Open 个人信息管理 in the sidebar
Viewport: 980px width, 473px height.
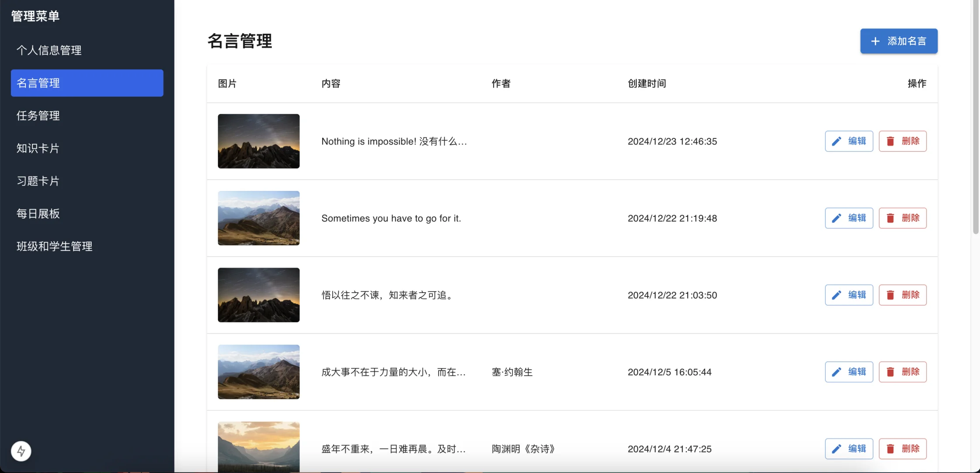click(49, 50)
